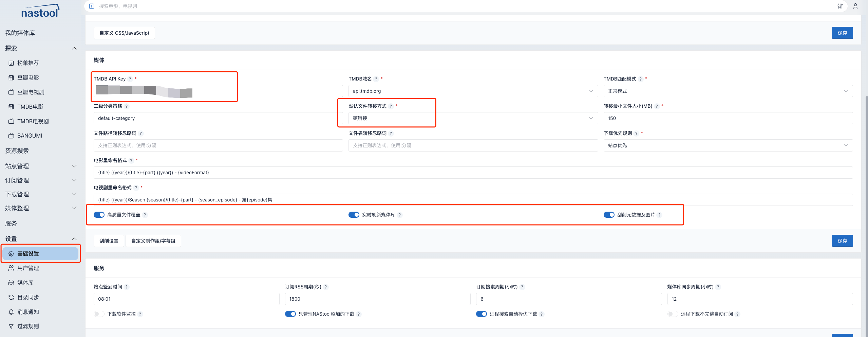This screenshot has width=868, height=337.
Task: Open 资源搜索 from the sidebar
Action: pos(17,151)
